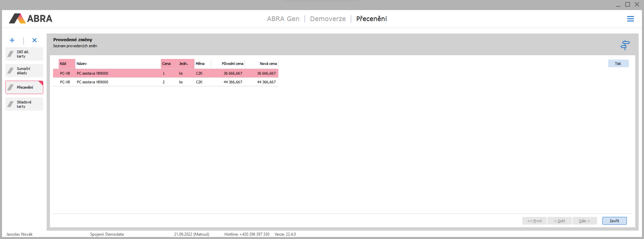Click the signpost icon in wizard header
Viewport: 644px width, 239px height.
[x=625, y=45]
